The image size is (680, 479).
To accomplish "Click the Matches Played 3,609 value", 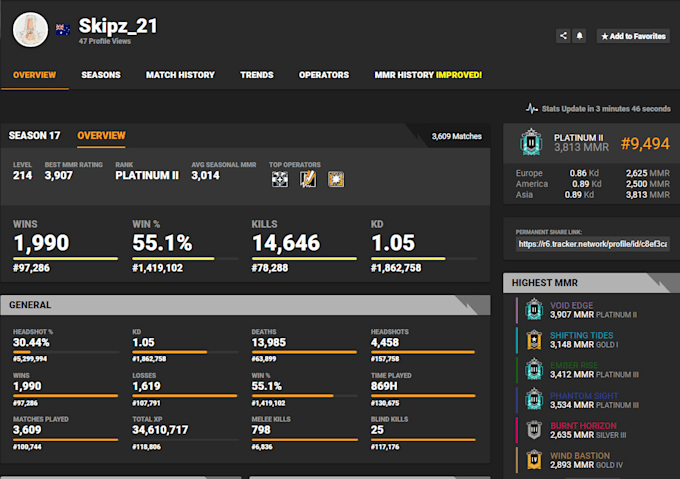I will pyautogui.click(x=27, y=430).
